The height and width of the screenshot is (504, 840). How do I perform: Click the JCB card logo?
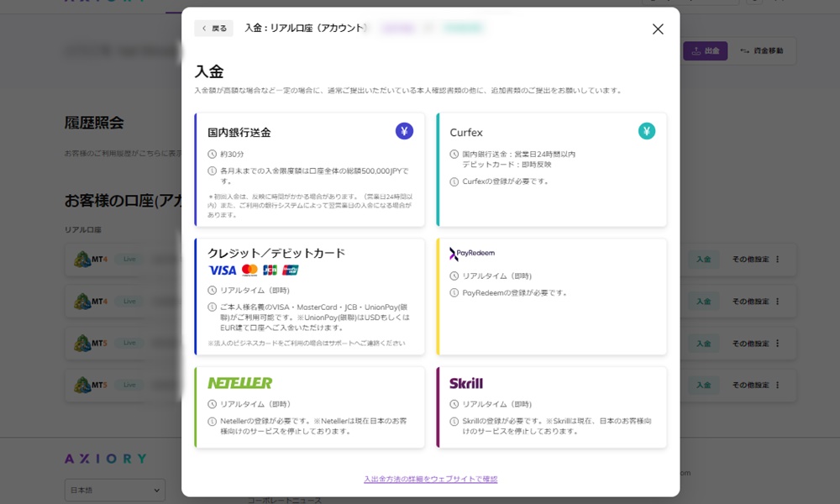point(270,270)
